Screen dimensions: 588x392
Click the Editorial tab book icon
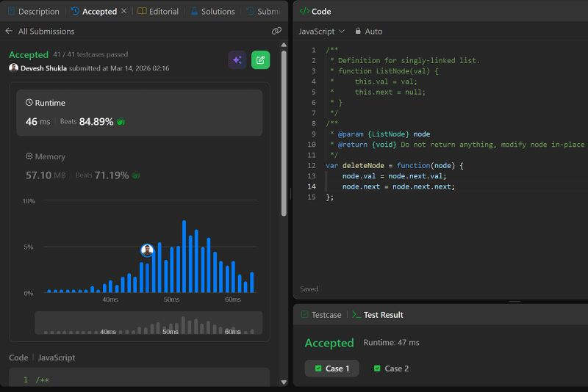click(x=142, y=11)
